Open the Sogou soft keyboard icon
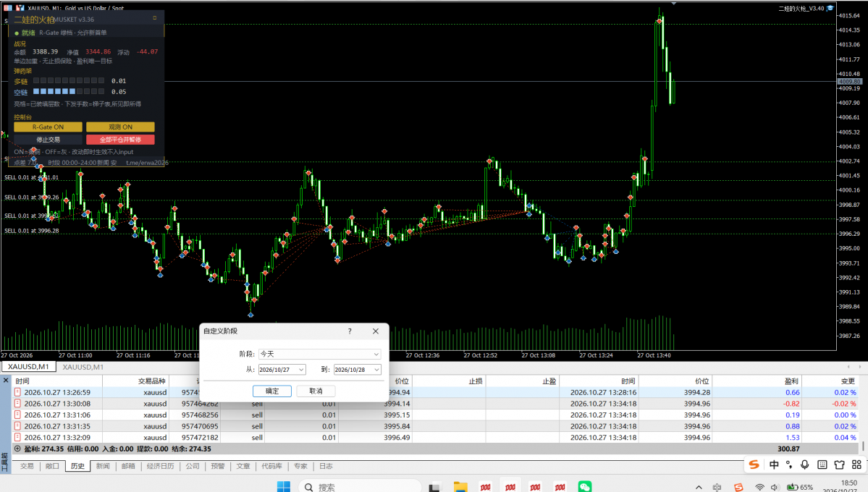Viewport: 868px width, 492px height. pyautogui.click(x=822, y=465)
